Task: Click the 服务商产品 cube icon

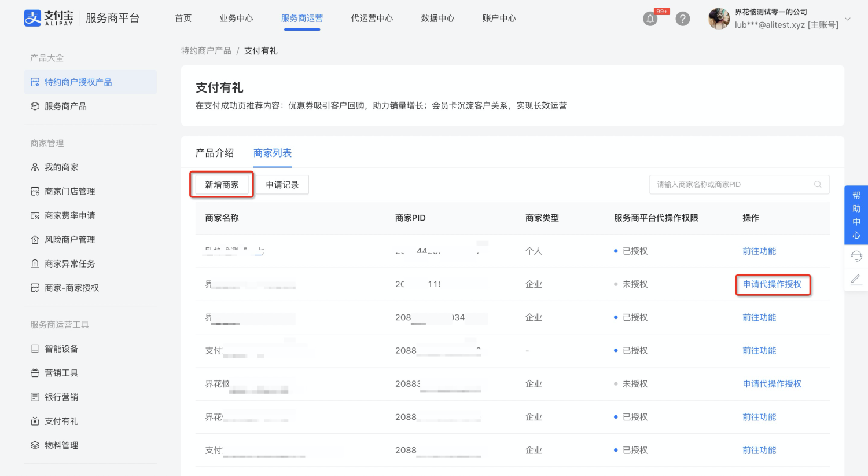Action: [x=35, y=107]
